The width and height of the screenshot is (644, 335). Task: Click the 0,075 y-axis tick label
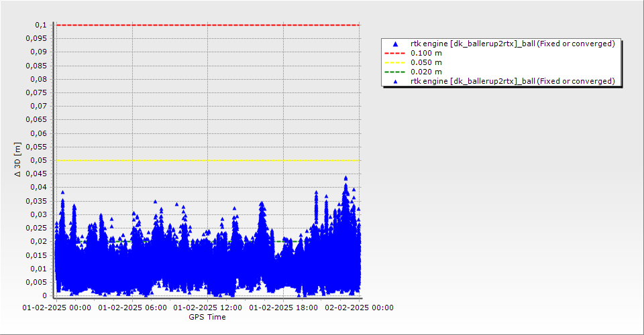coord(37,92)
